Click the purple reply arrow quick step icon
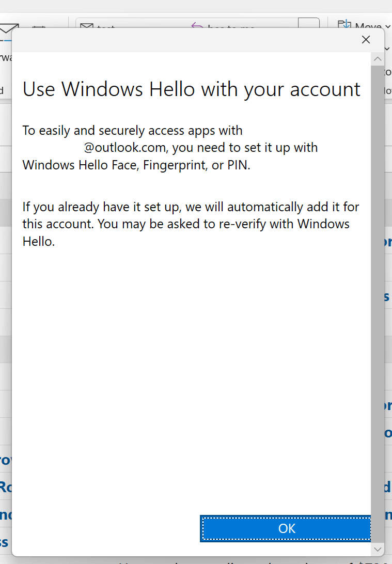This screenshot has height=564, width=392. point(197,25)
